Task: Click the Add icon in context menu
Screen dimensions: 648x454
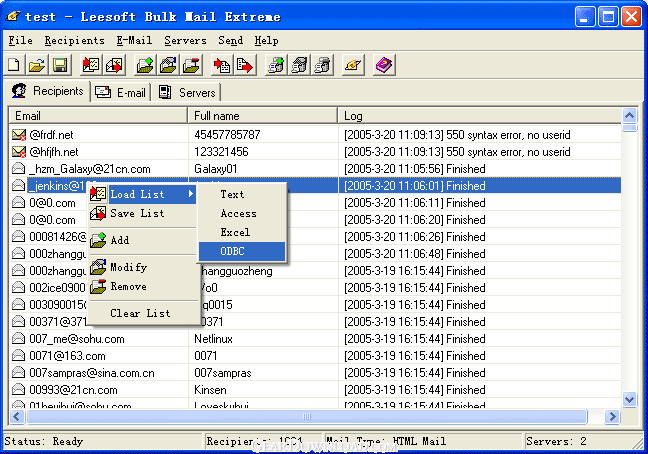Action: coord(98,240)
